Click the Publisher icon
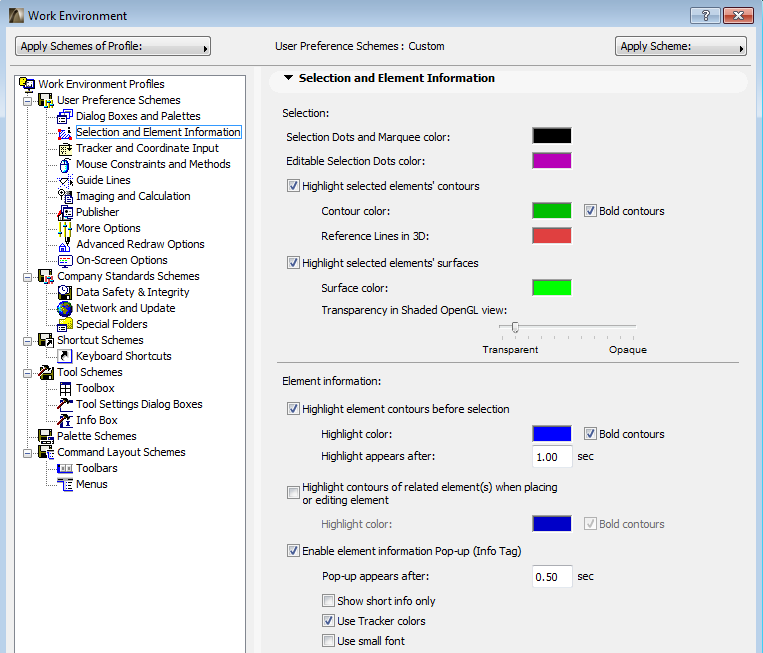The image size is (763, 653). point(65,212)
